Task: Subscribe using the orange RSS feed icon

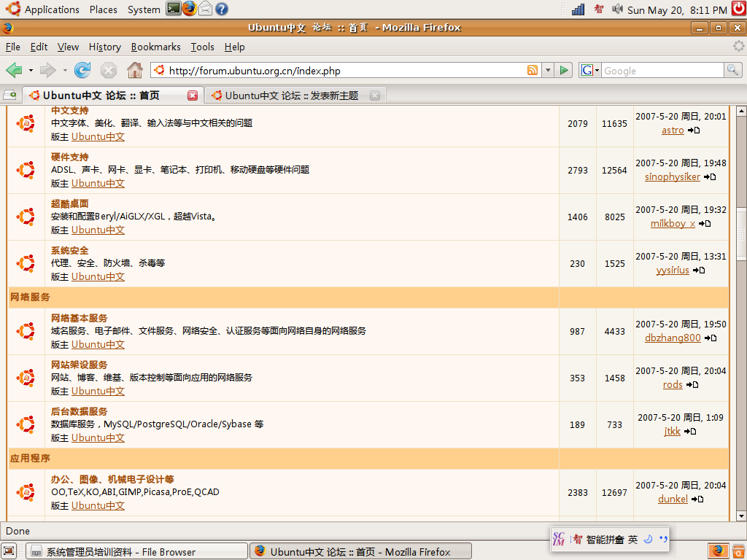Action: point(533,71)
